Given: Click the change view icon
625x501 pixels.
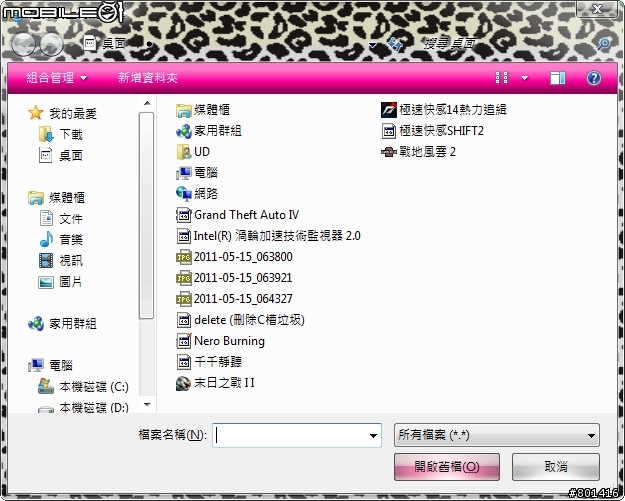Looking at the screenshot, I should coord(502,78).
